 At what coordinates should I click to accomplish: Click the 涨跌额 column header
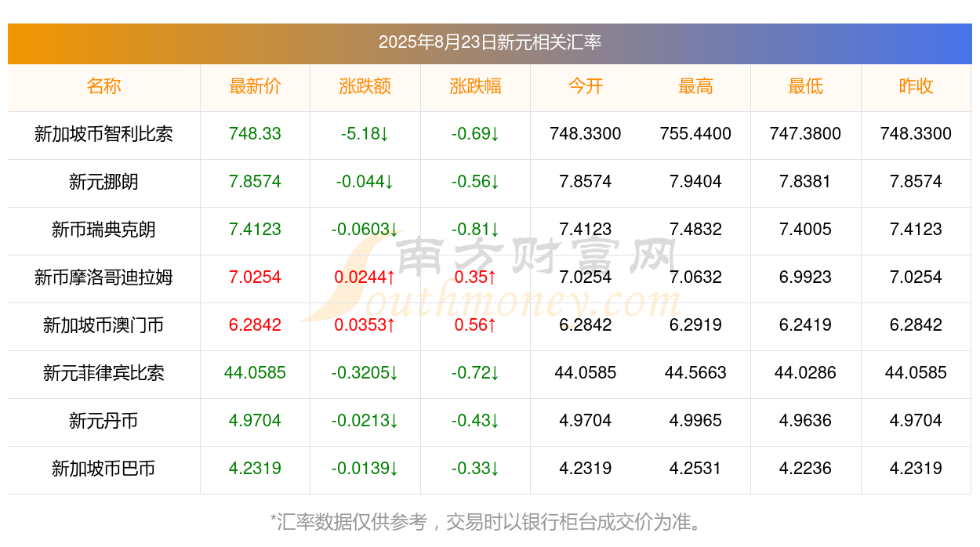click(365, 86)
